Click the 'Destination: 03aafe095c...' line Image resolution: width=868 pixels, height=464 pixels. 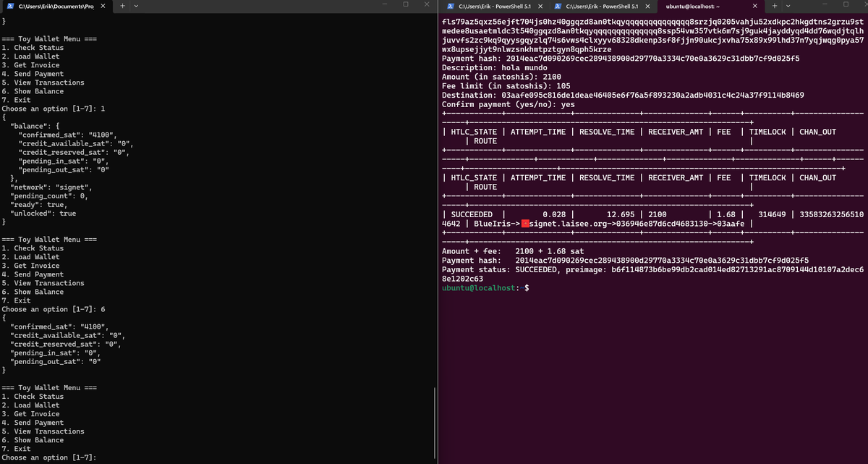coord(623,96)
